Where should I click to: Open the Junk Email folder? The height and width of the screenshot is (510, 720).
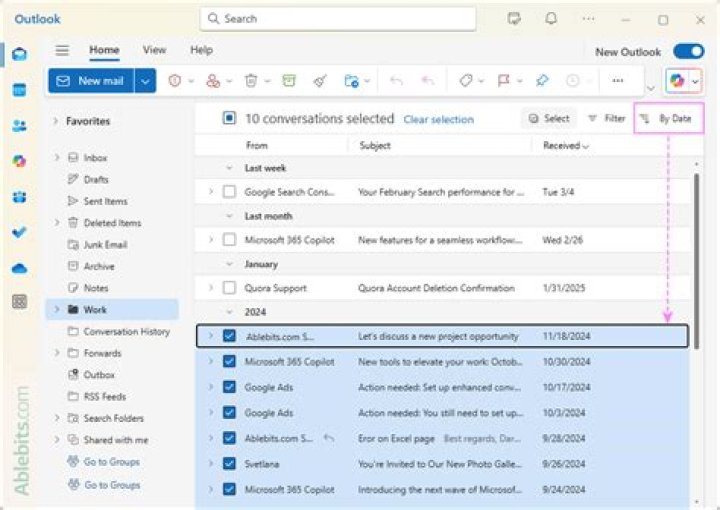(105, 245)
